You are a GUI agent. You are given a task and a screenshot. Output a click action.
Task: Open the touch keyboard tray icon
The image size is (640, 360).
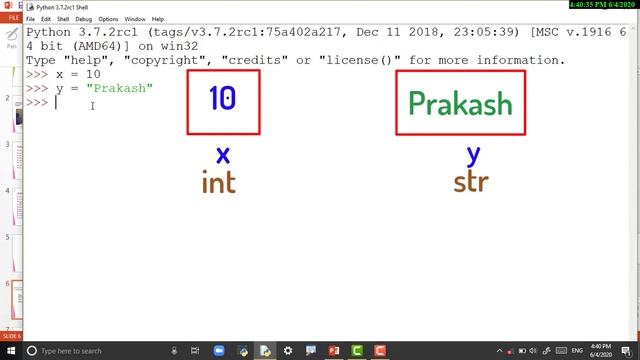click(x=561, y=351)
